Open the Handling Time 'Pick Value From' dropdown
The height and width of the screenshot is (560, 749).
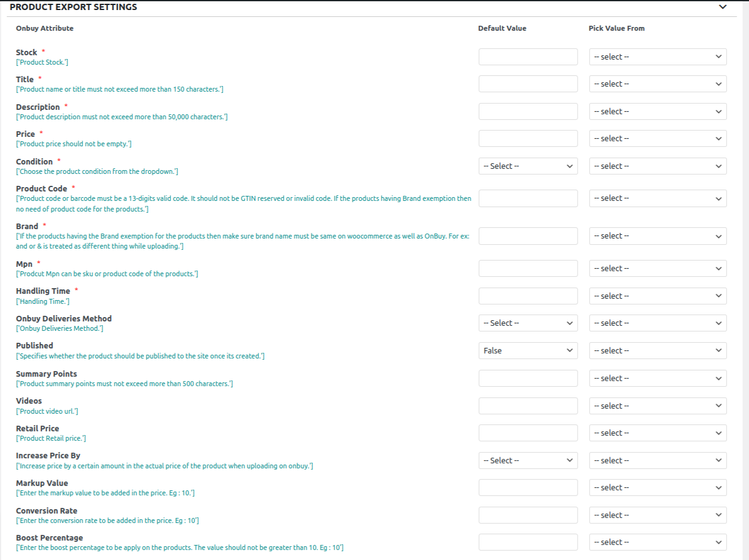point(658,296)
